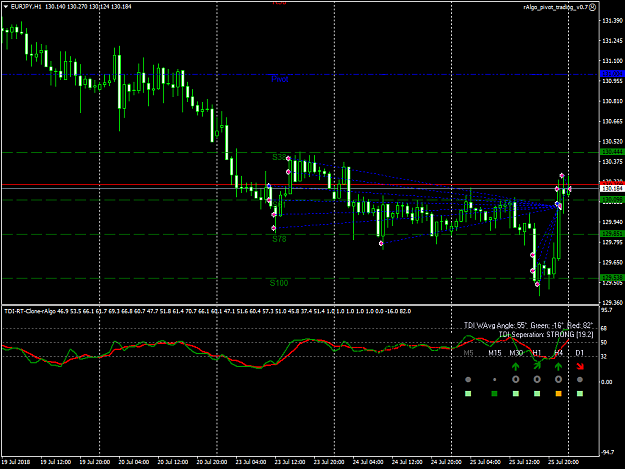Viewport: 625px width, 469px height.
Task: Click the gray filled circle in M5 column
Action: tap(468, 380)
